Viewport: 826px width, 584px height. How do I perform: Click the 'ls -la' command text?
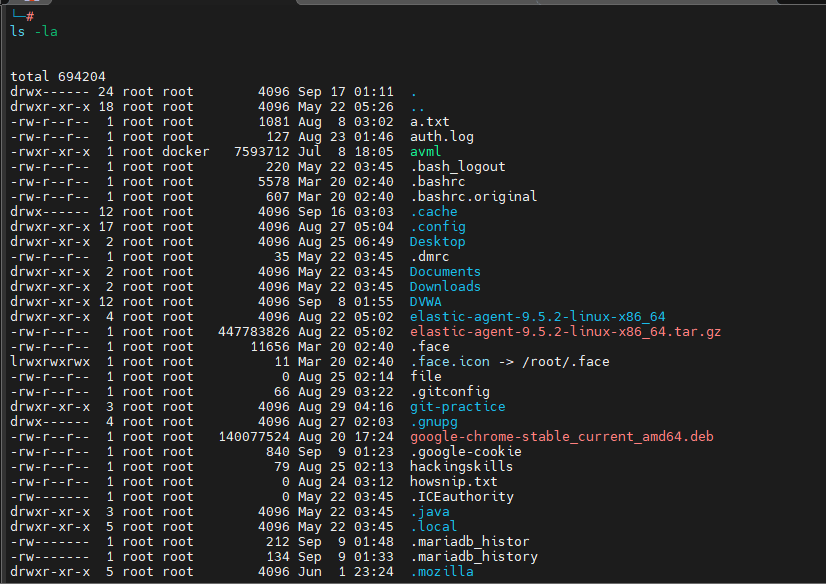tap(34, 32)
